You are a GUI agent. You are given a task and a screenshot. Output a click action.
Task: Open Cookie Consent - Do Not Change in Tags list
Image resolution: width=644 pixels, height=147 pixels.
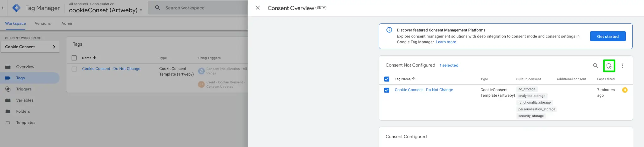click(x=111, y=69)
